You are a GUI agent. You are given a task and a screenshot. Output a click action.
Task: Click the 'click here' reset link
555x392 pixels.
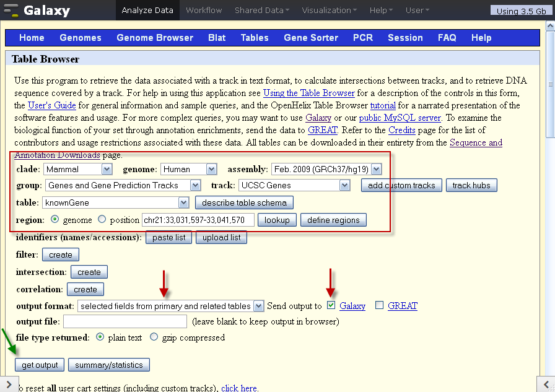click(x=239, y=388)
